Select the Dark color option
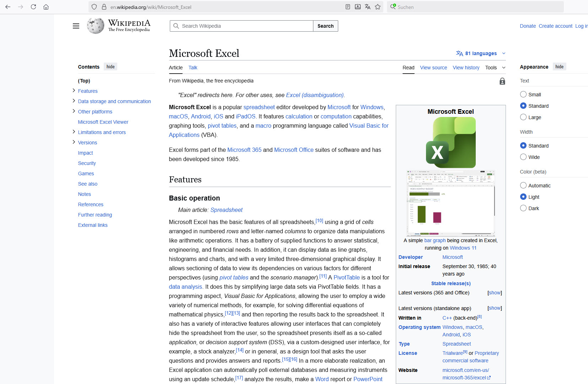Image resolution: width=588 pixels, height=384 pixels. tap(523, 208)
